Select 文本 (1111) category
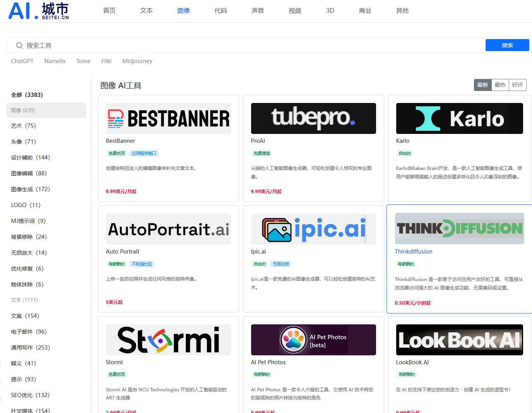The image size is (532, 413). point(24,300)
